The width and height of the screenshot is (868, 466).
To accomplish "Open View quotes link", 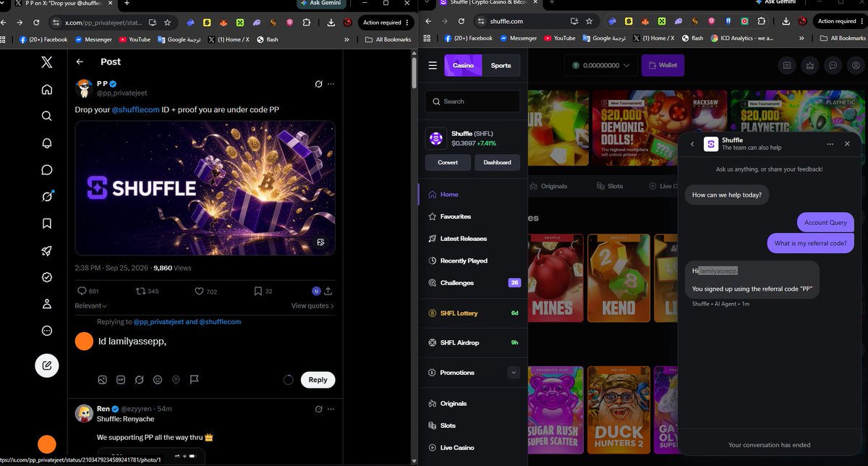I will (x=312, y=306).
